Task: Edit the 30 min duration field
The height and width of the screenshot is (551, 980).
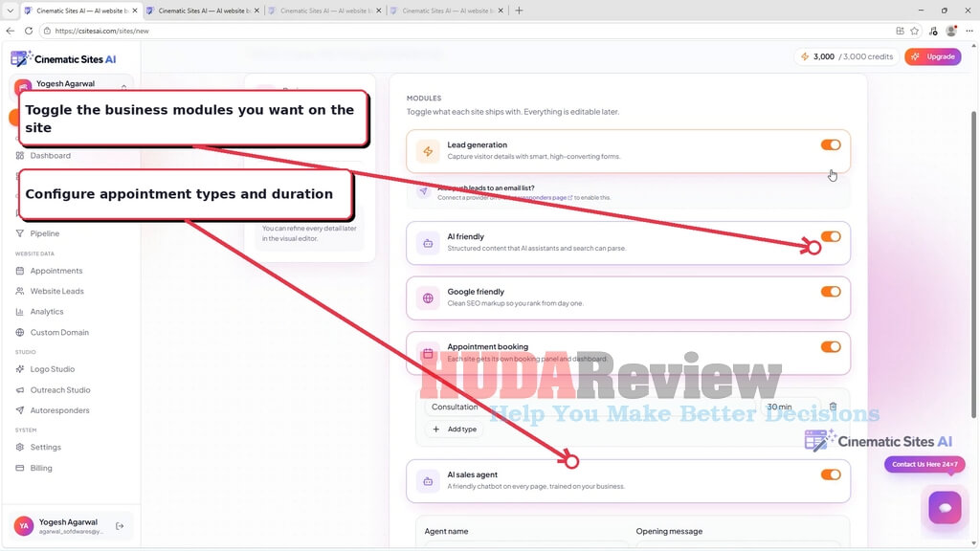Action: (x=789, y=407)
